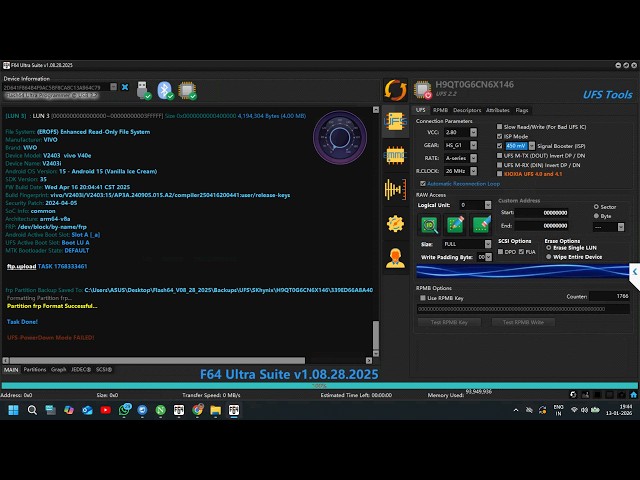
Task: Click the horizontal log scrollbar thumb
Action: coord(157,360)
